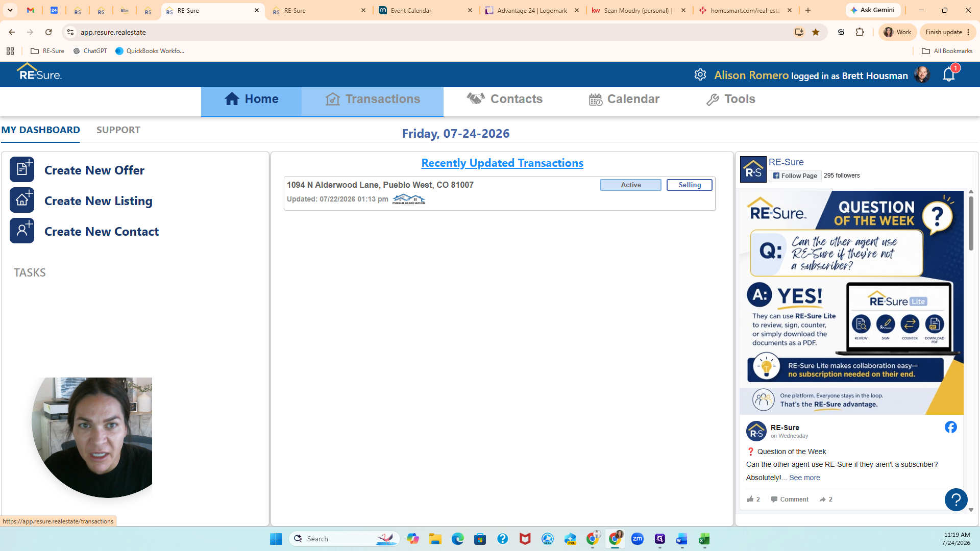Image resolution: width=980 pixels, height=551 pixels.
Task: Click the Finish update button
Action: tap(944, 32)
